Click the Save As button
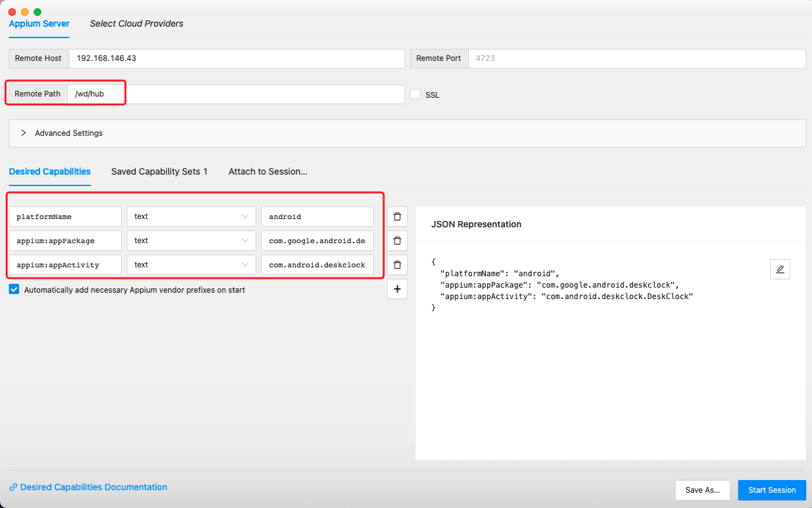Viewport: 812px width, 508px height. tap(703, 490)
